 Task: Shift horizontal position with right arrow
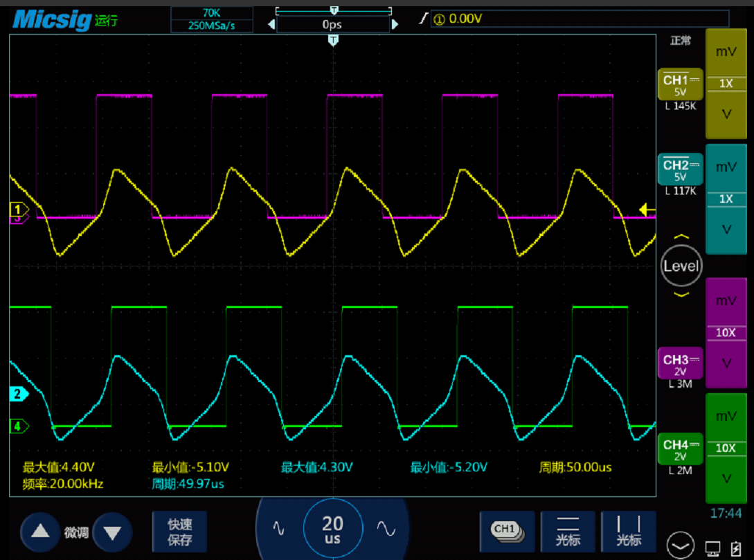[395, 24]
